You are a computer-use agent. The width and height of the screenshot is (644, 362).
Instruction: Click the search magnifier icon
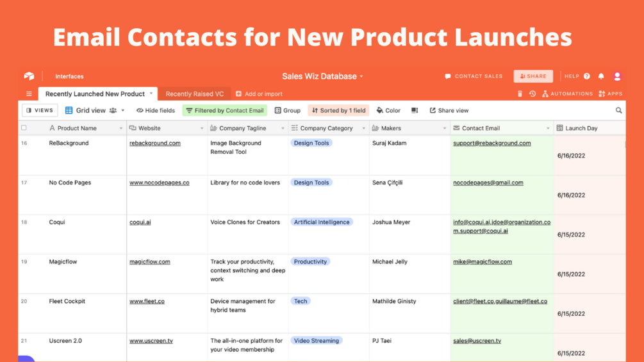click(x=618, y=110)
